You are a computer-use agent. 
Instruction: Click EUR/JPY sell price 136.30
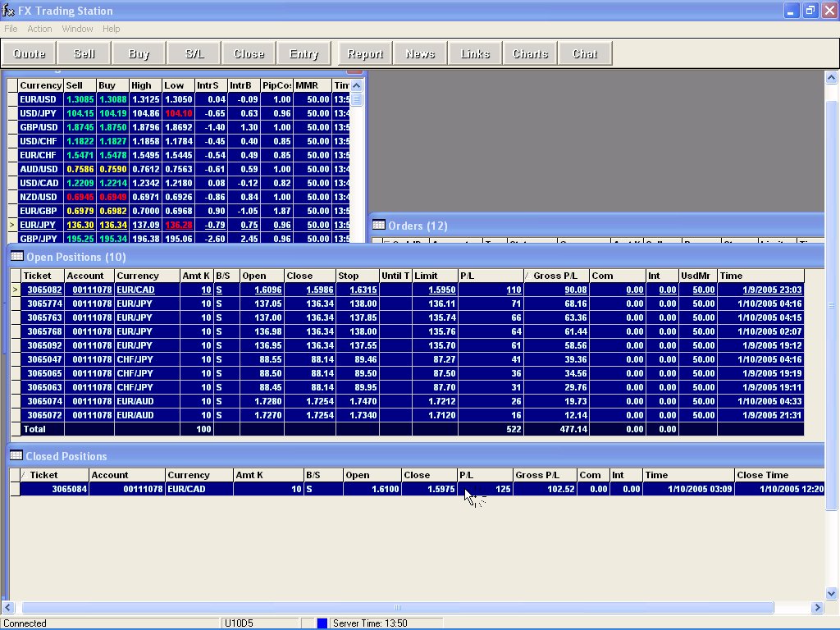pos(80,225)
